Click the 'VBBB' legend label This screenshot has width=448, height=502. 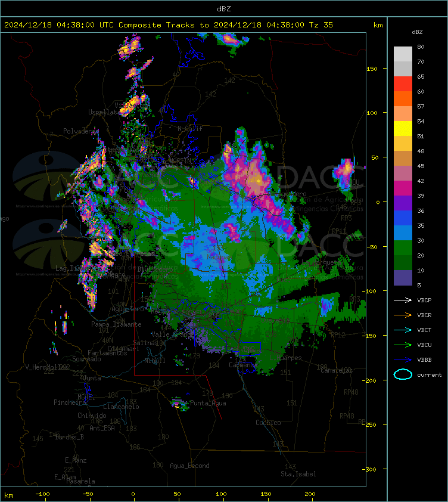(424, 360)
